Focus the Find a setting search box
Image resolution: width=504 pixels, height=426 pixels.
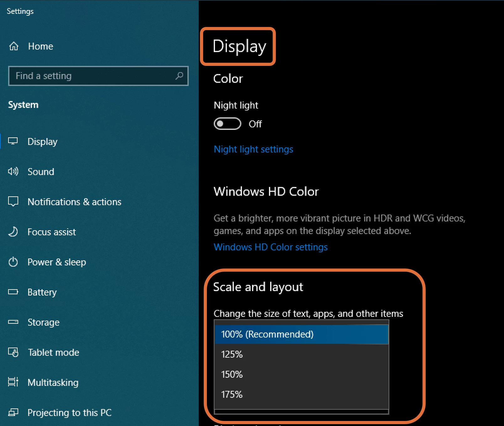(98, 76)
